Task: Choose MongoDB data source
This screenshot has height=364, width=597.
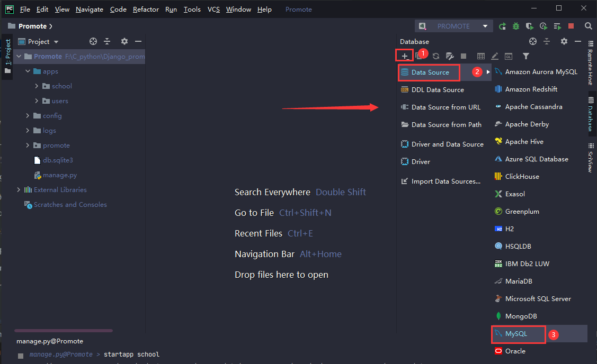Action: (539, 316)
